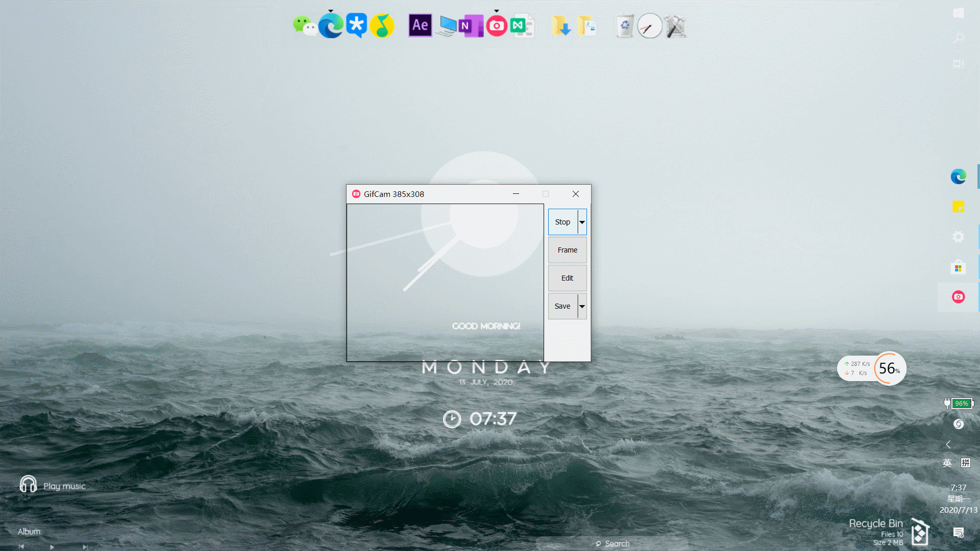This screenshot has height=551, width=980.
Task: Open WeChat from the top dock
Action: 305,26
